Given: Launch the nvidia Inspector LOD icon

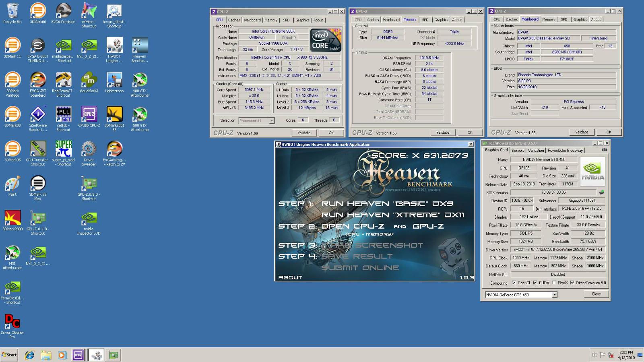Looking at the screenshot, I should pos(89,223).
